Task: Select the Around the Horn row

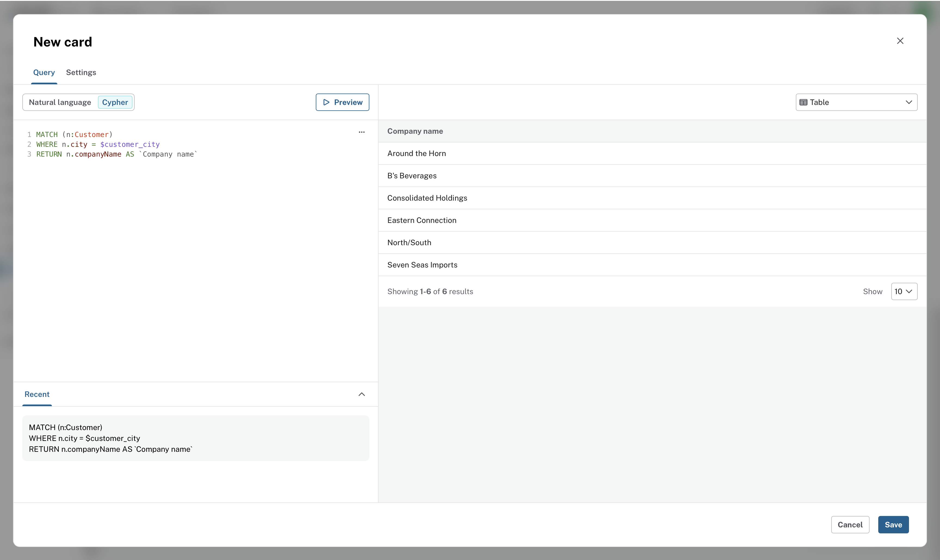Action: click(416, 154)
